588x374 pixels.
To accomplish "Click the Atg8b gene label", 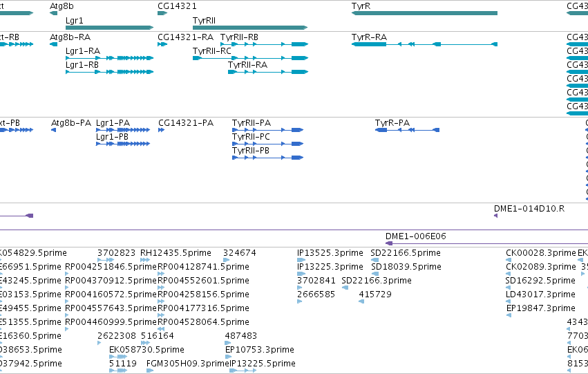I will 62,6.
